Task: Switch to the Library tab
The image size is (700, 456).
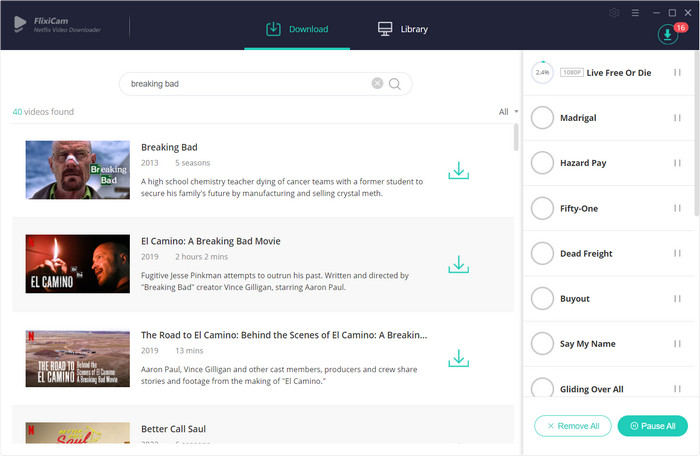Action: (x=403, y=29)
